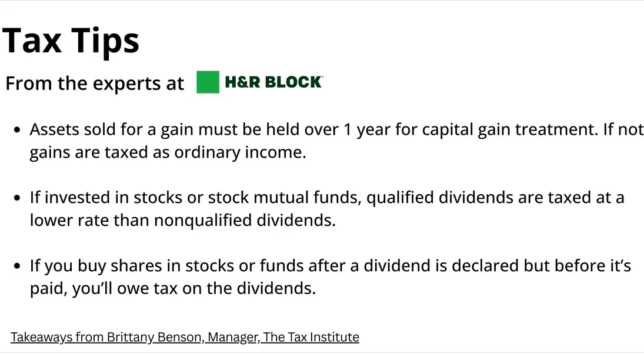Image resolution: width=644 pixels, height=353 pixels.
Task: Select the bullet dot before "Assets sold"
Action: pos(17,129)
